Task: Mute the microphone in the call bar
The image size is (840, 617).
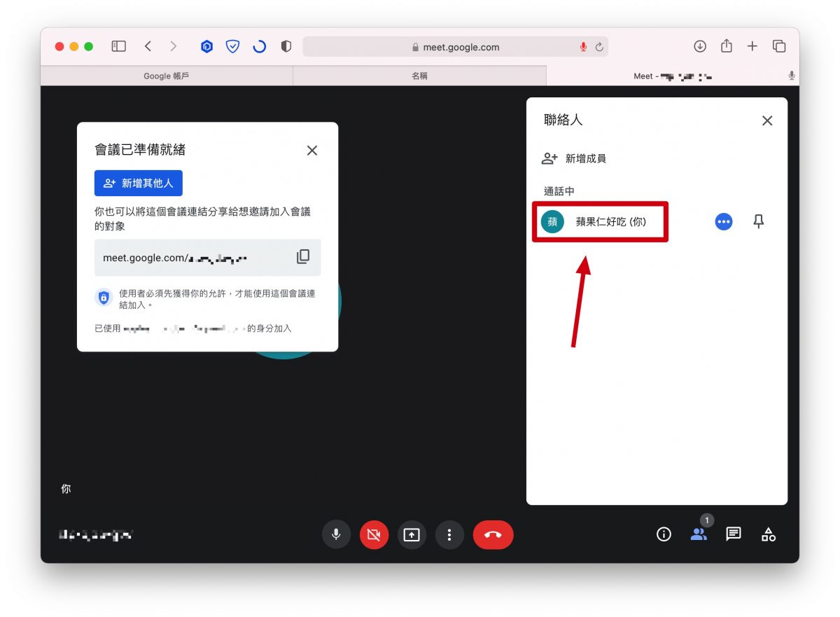Action: tap(336, 535)
